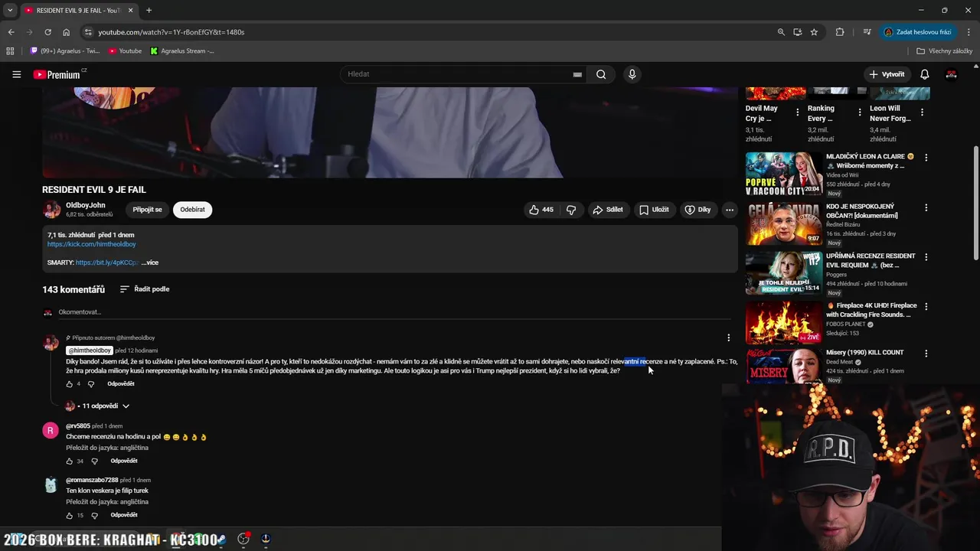Like the @rv5805 comment
This screenshot has height=551, width=980.
coord(69,461)
